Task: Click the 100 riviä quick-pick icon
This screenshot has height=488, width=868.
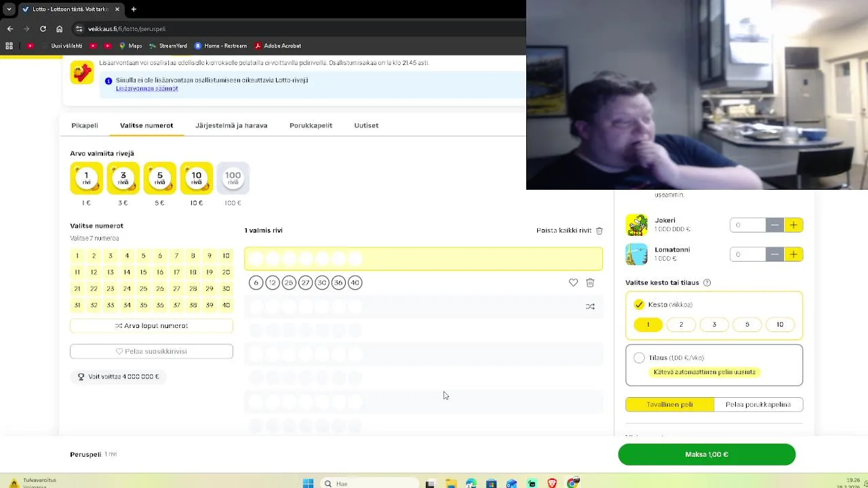Action: pos(233,178)
